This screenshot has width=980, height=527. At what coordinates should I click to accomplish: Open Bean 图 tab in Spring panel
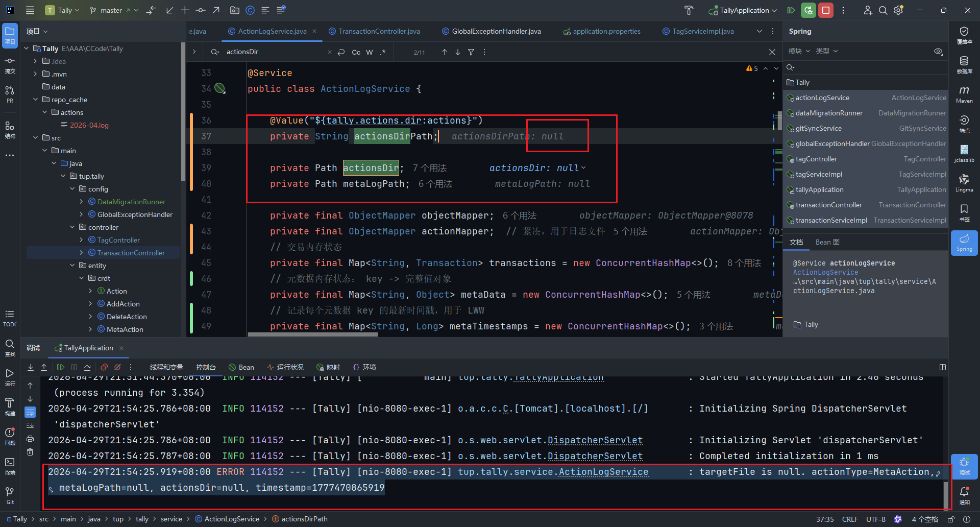(827, 242)
